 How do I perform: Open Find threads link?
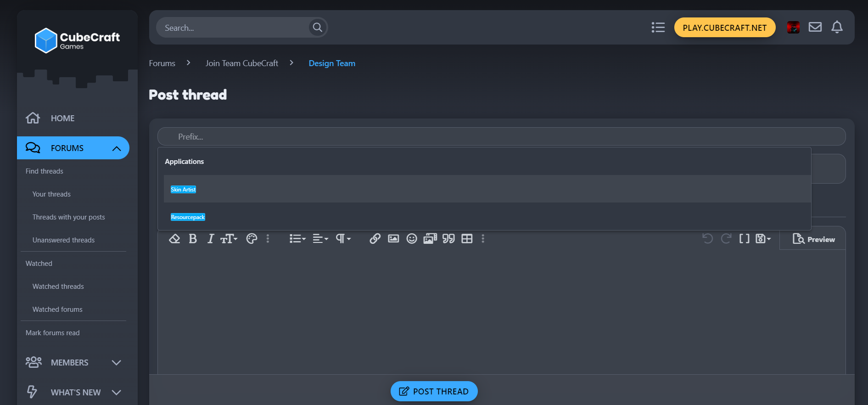[45, 171]
